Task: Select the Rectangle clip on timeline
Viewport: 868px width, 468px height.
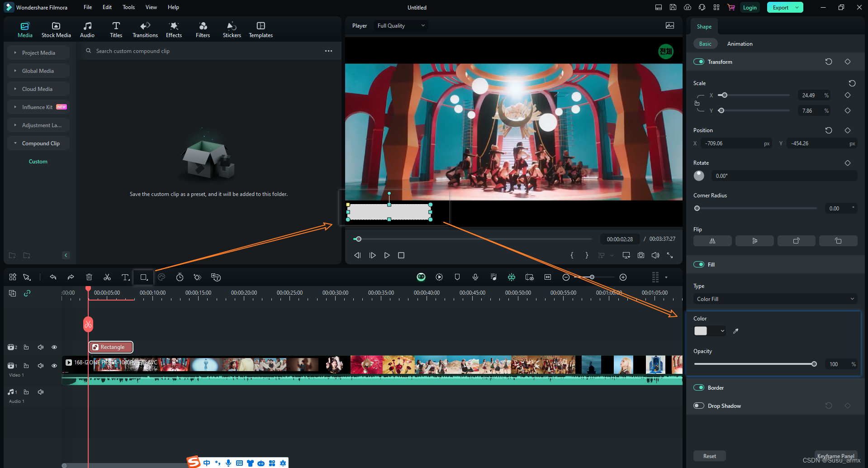Action: point(111,347)
